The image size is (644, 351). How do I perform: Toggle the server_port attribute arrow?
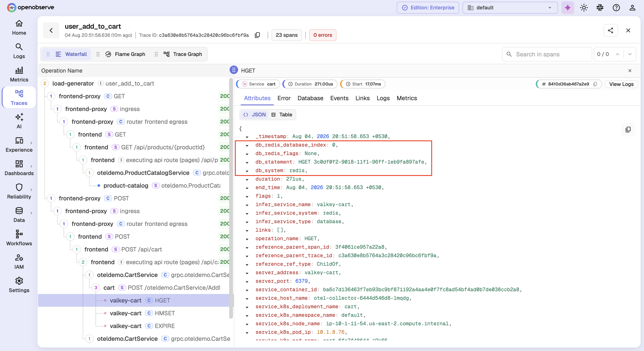(247, 282)
